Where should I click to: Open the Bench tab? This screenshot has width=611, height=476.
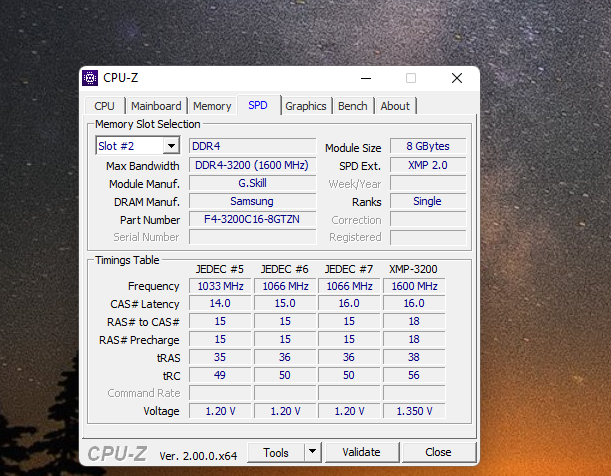click(353, 106)
